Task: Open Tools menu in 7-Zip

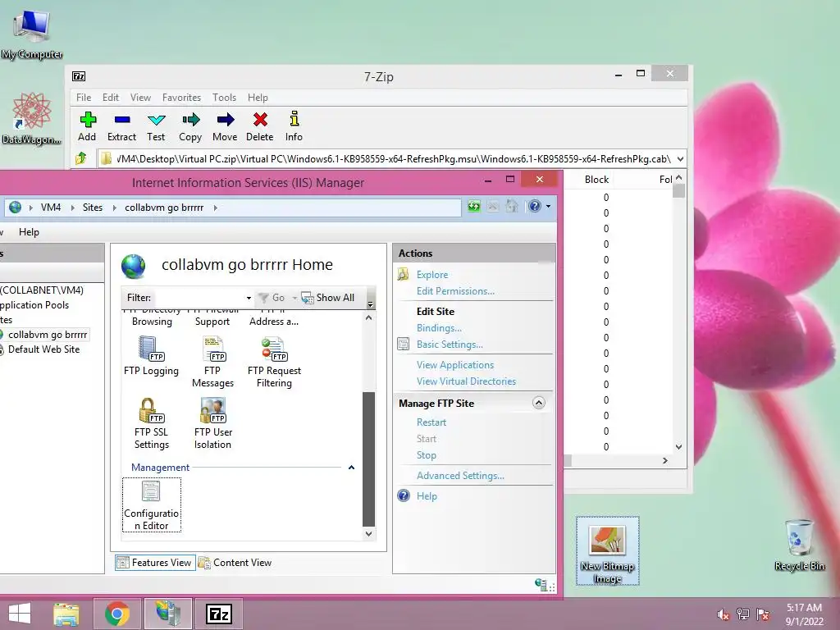Action: coord(224,98)
